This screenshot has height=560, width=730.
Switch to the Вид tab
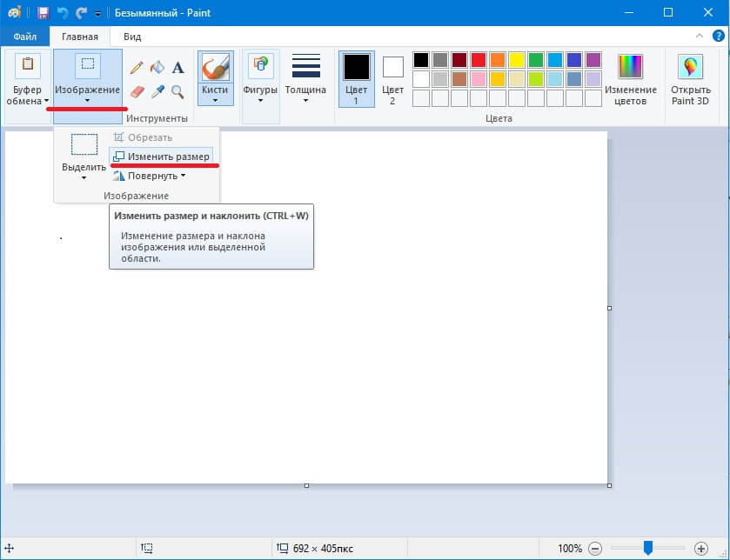(132, 37)
